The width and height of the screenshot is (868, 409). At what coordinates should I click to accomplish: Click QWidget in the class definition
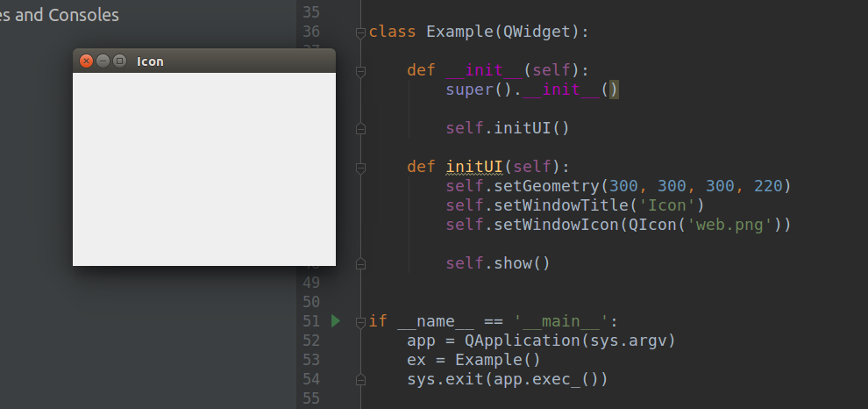tap(537, 32)
